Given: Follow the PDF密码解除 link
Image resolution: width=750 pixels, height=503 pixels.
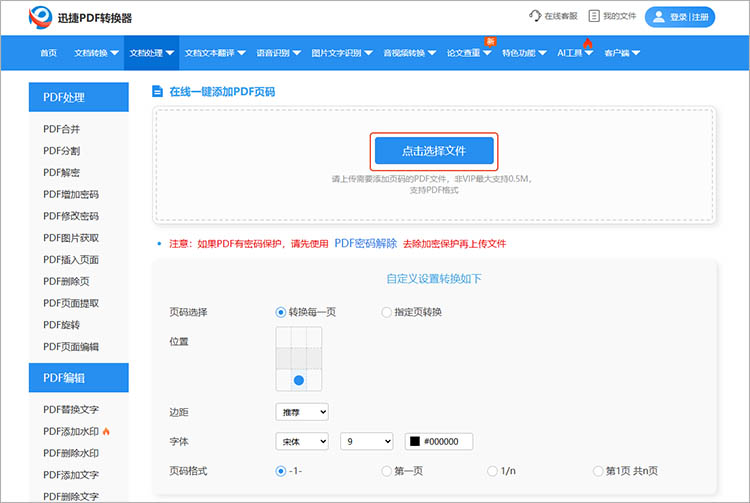Looking at the screenshot, I should point(365,243).
